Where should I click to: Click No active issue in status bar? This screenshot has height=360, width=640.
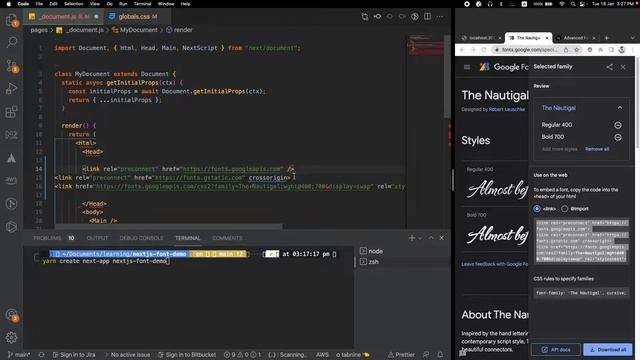[x=127, y=355]
